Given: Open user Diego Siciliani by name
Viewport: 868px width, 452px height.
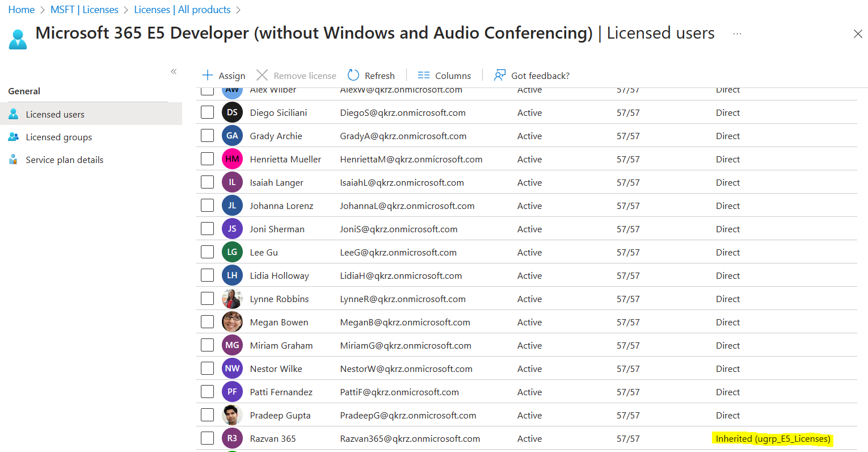Looking at the screenshot, I should click(x=279, y=112).
